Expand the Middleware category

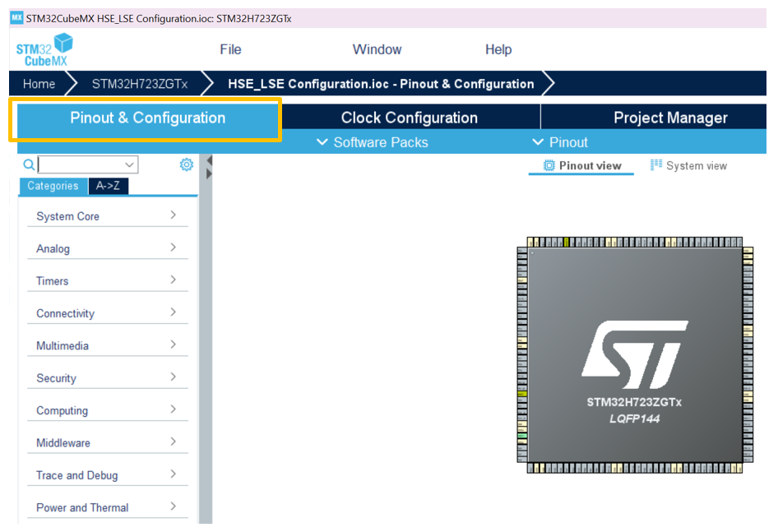tap(108, 442)
